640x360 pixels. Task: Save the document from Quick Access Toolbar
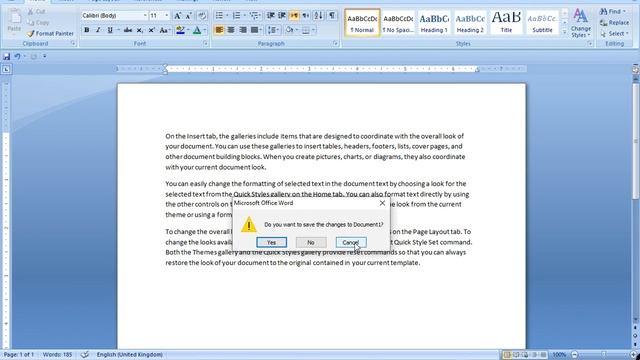(7, 56)
